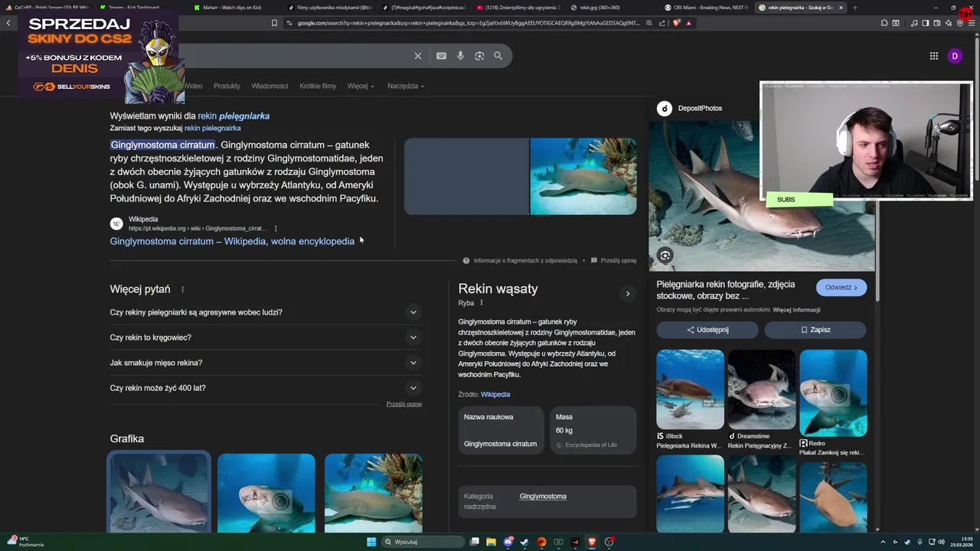Expand the question 'Jak smakuje mięso rekina?'
The image size is (980, 551).
pos(413,363)
